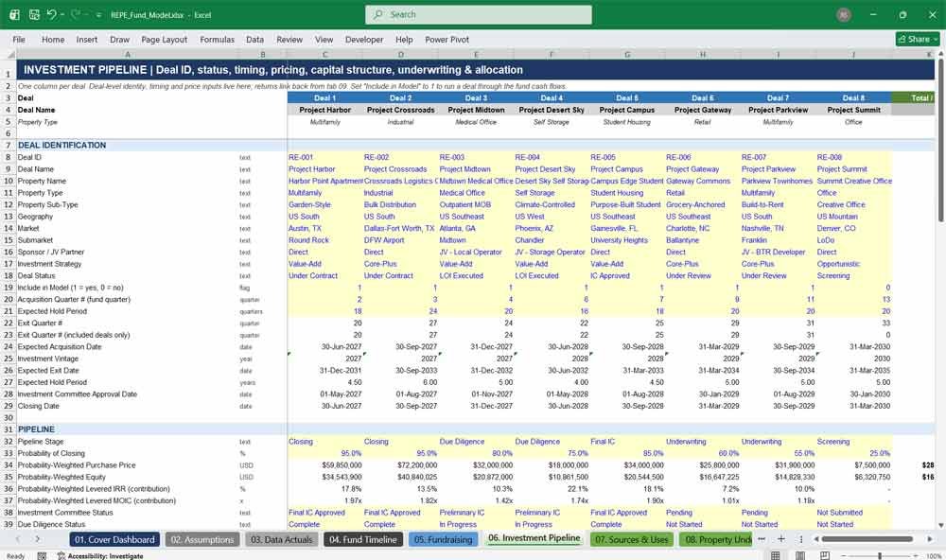The width and height of the screenshot is (946, 560).
Task: Switch to the Insert ribbon tab
Action: click(x=87, y=39)
